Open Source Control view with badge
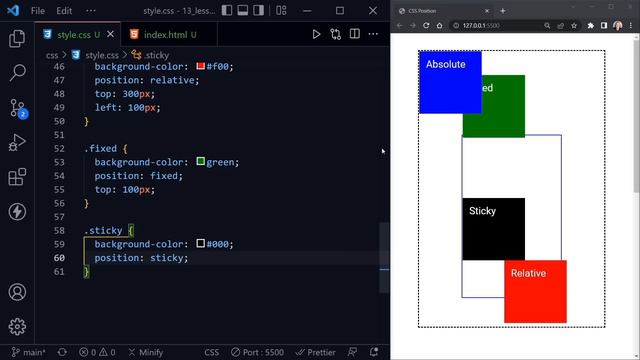 click(18, 108)
